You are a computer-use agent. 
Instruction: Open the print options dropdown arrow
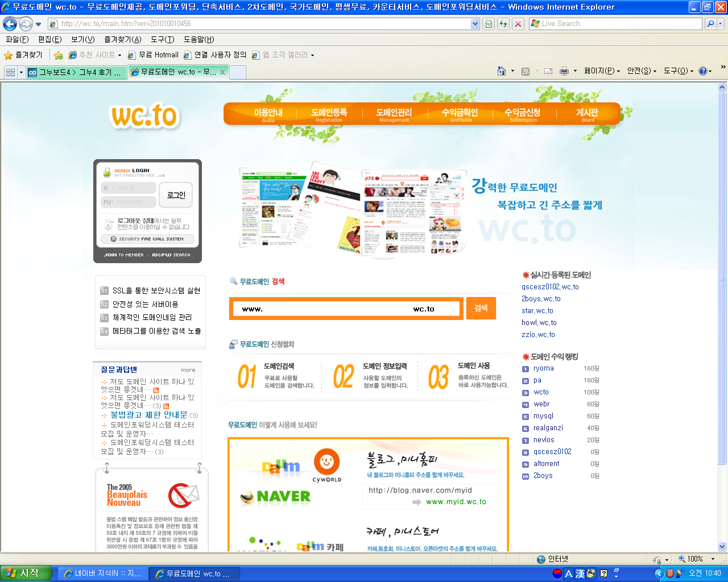coord(575,71)
